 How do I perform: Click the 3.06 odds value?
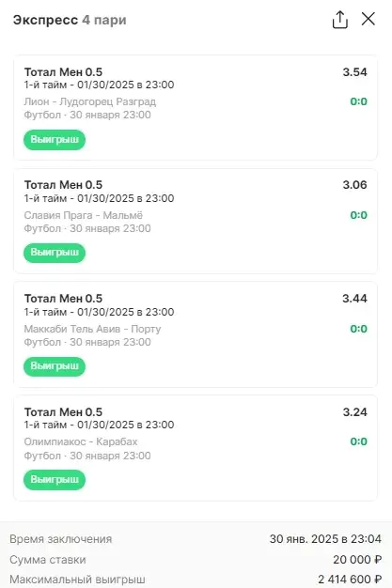(x=354, y=185)
